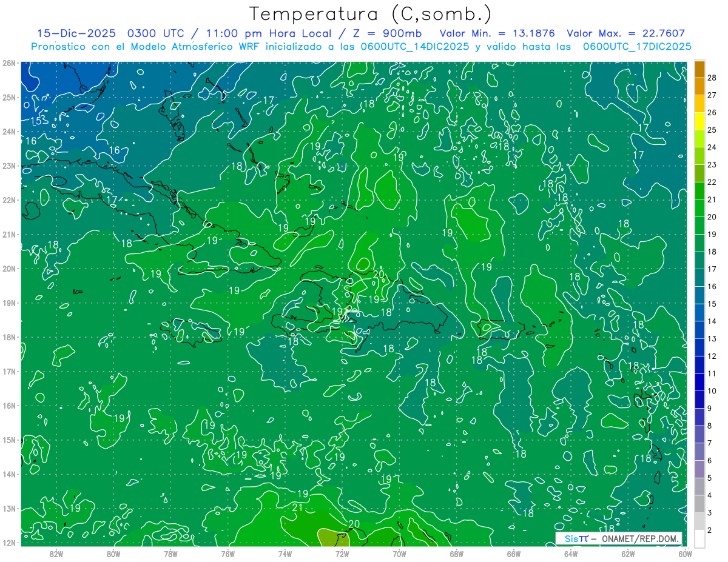The image size is (728, 562).
Task: Click the '19N' latitude axis label
Action: tap(9, 303)
